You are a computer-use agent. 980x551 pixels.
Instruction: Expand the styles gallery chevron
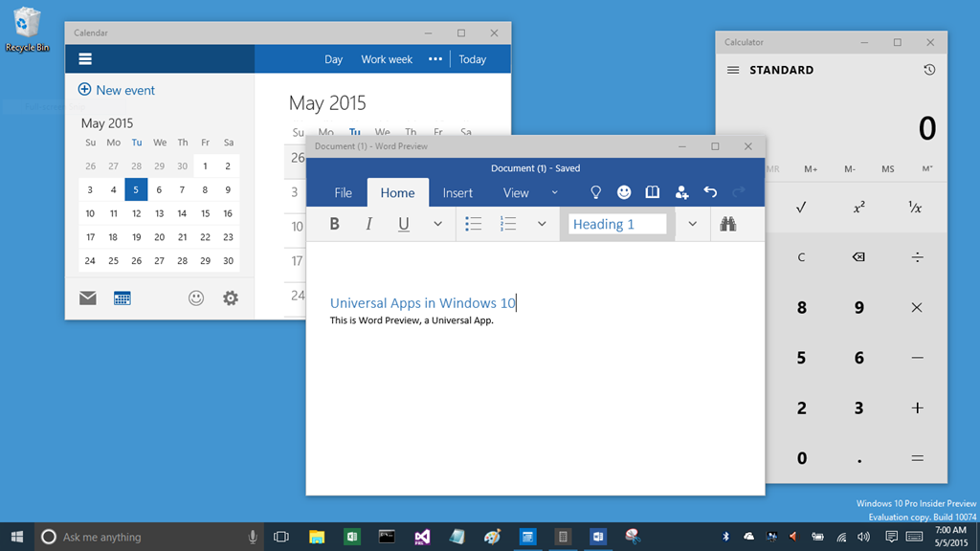pyautogui.click(x=693, y=224)
